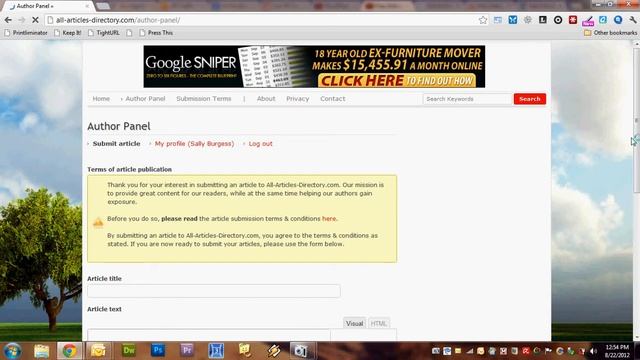Select the Author Panel browser tab
The image size is (640, 360).
48,6
